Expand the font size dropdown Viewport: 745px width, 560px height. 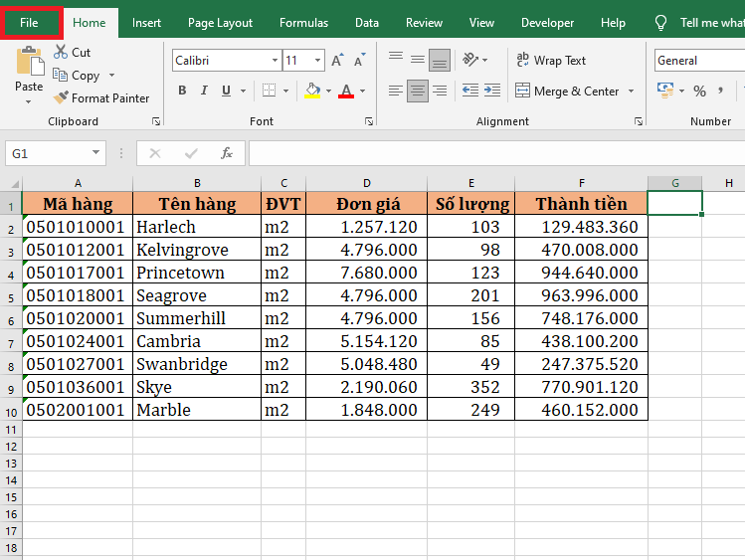pyautogui.click(x=318, y=61)
